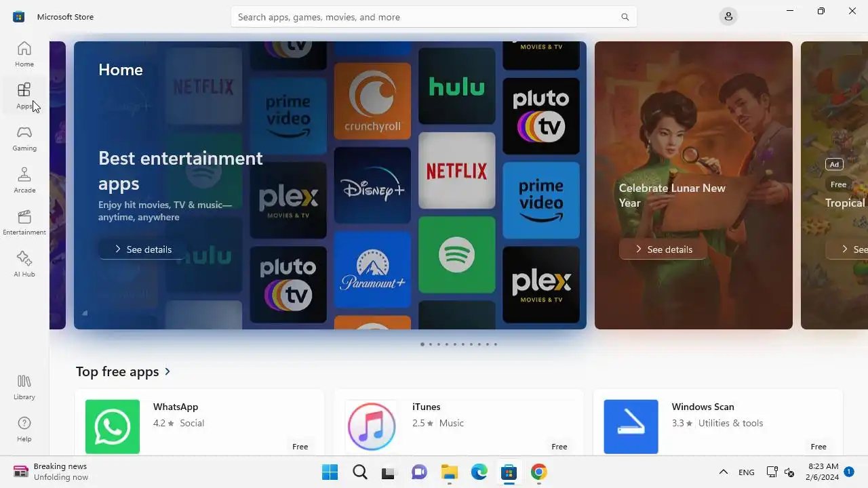Click the Free label on iTunes card
Screen dimensions: 868x488
click(559, 447)
